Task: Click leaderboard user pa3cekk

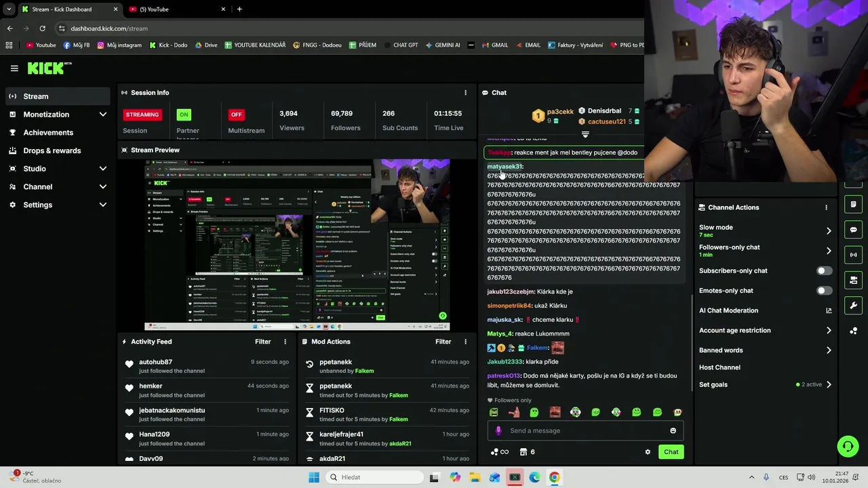Action: tap(560, 112)
